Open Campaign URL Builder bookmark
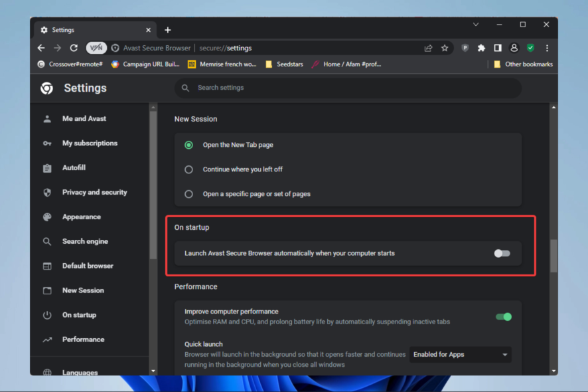This screenshot has height=392, width=588. 145,64
